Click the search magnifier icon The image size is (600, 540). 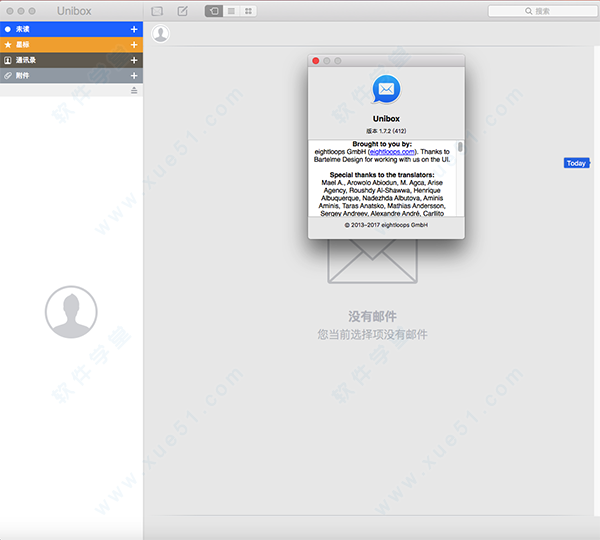click(528, 11)
